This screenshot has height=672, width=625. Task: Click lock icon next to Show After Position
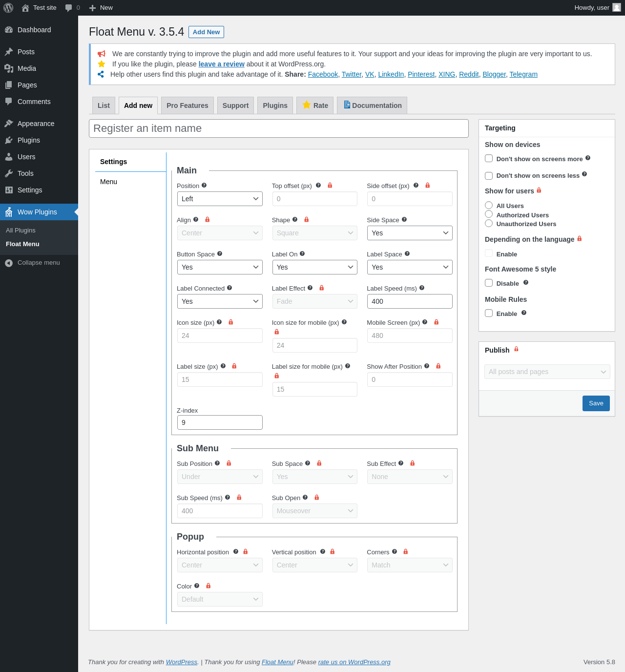point(438,366)
